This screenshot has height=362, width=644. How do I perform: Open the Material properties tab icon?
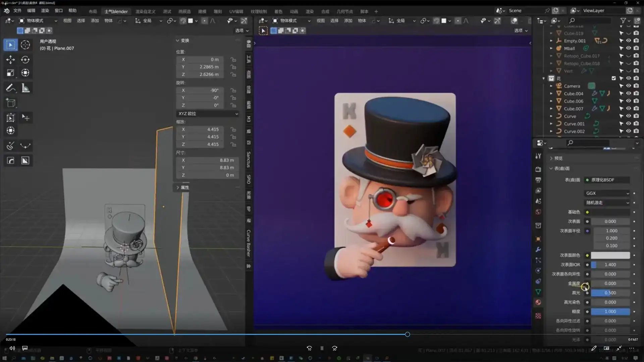538,302
